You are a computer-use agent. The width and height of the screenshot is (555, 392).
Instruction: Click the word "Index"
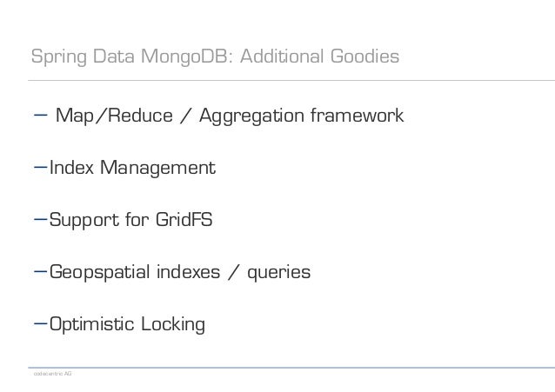tap(72, 167)
